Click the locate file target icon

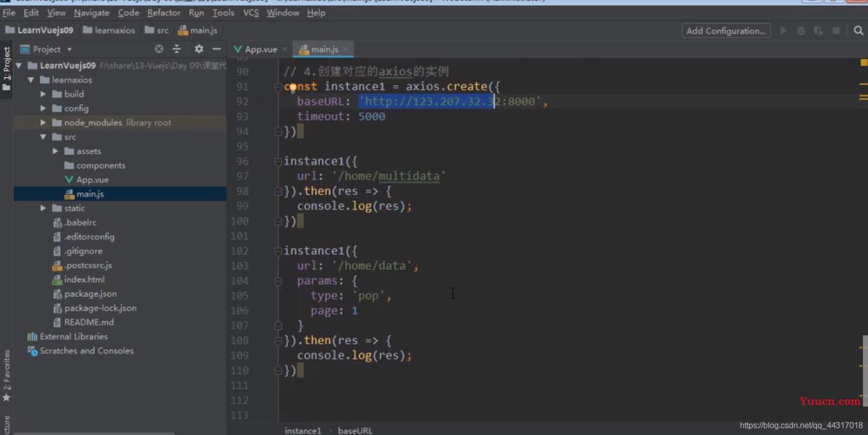point(159,49)
